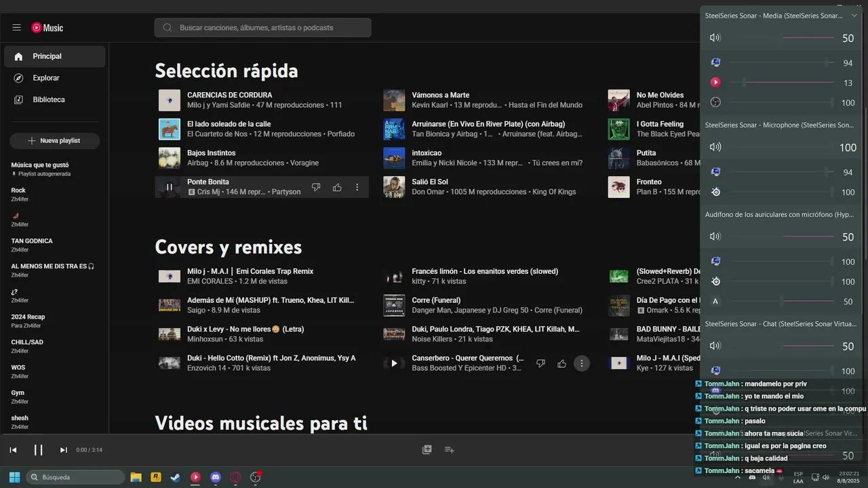Click the Windows taskbar Búsqueda search box
868x488 pixels.
coord(75,477)
